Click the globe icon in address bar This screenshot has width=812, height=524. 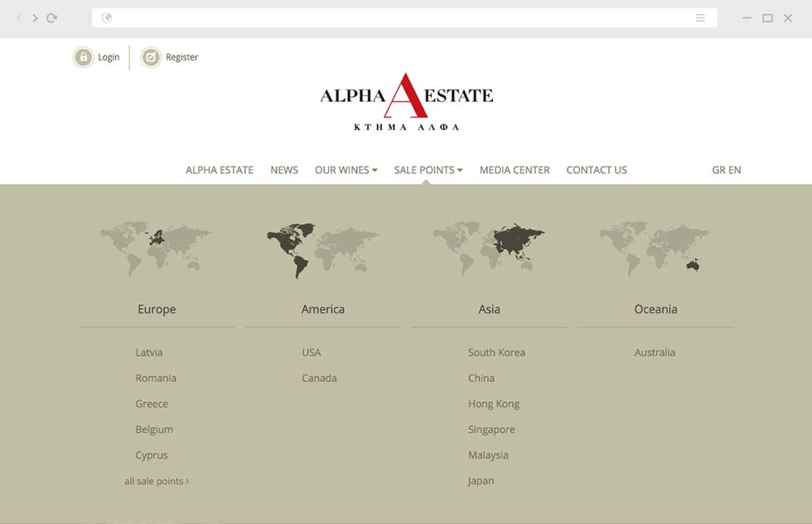pyautogui.click(x=107, y=18)
